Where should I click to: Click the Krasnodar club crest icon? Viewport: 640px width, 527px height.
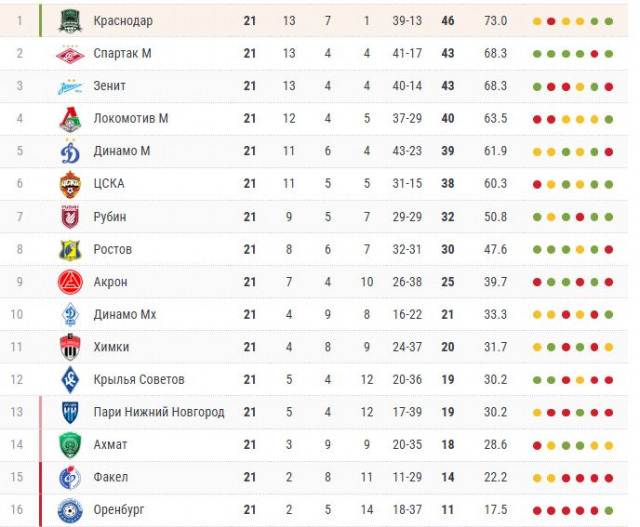tap(69, 21)
